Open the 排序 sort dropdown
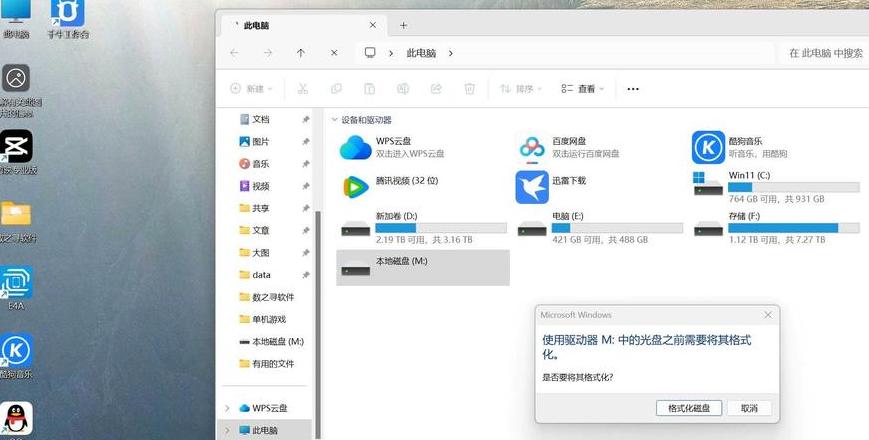This screenshot has width=869, height=440. [521, 89]
